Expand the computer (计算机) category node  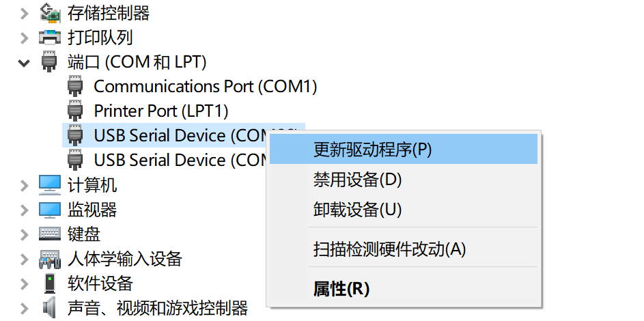point(24,185)
